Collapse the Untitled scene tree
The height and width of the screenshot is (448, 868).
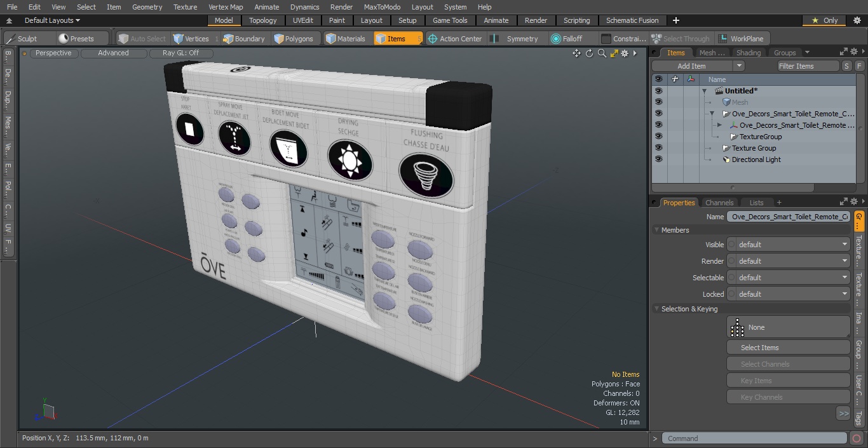[x=704, y=91]
